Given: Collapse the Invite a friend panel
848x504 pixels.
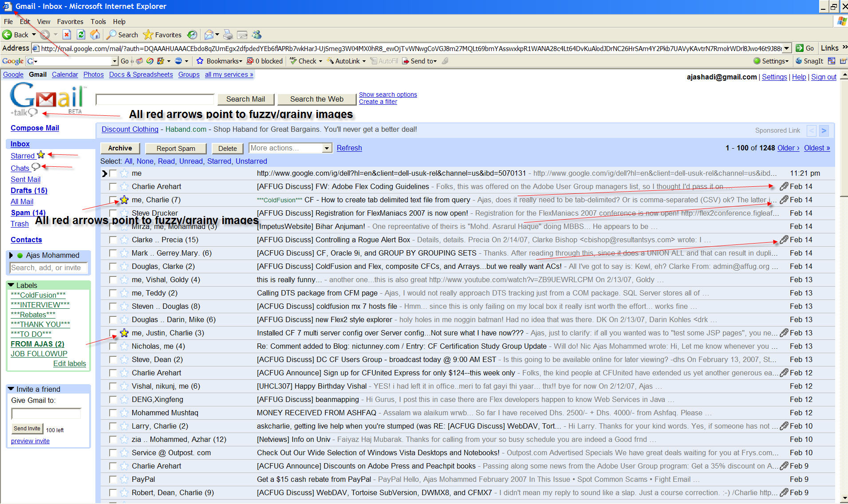Looking at the screenshot, I should click(11, 389).
